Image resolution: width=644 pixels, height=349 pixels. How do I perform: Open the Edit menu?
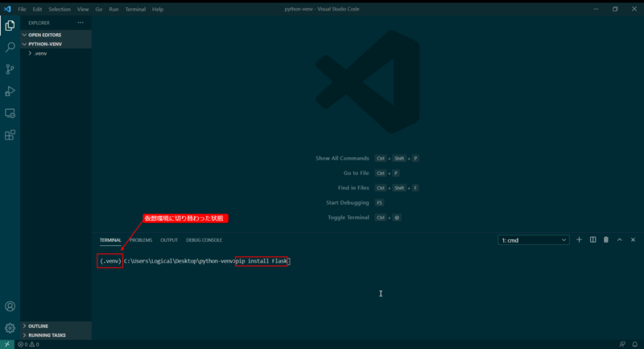37,9
